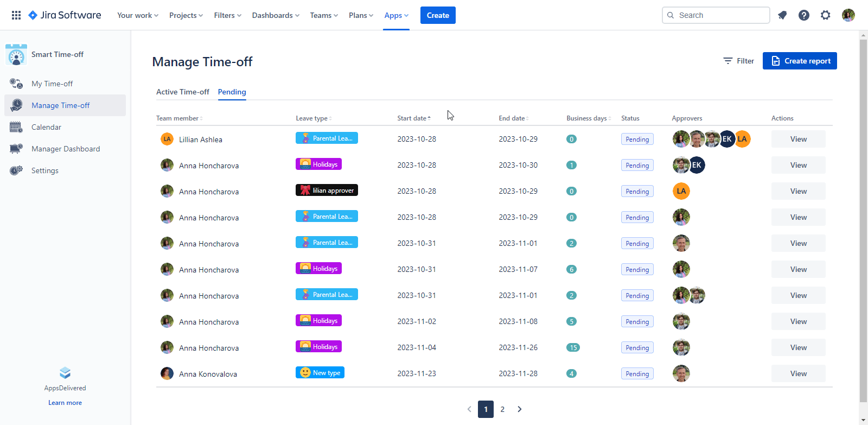Image resolution: width=868 pixels, height=425 pixels.
Task: View Lillian Ashlea's time-off request
Action: (798, 139)
